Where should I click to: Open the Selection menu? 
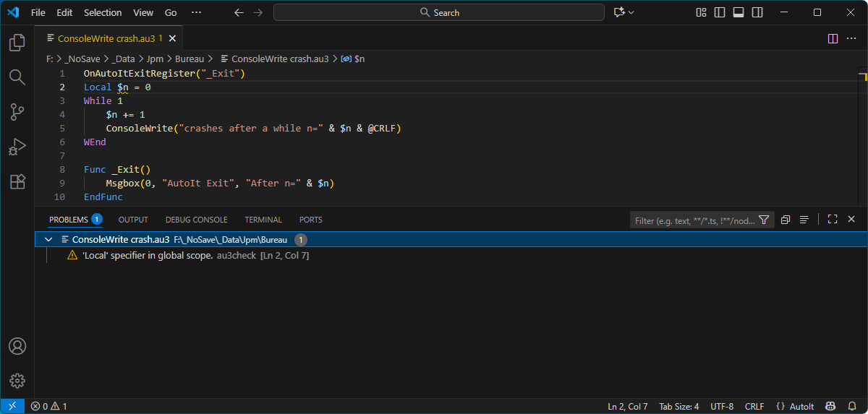(103, 12)
